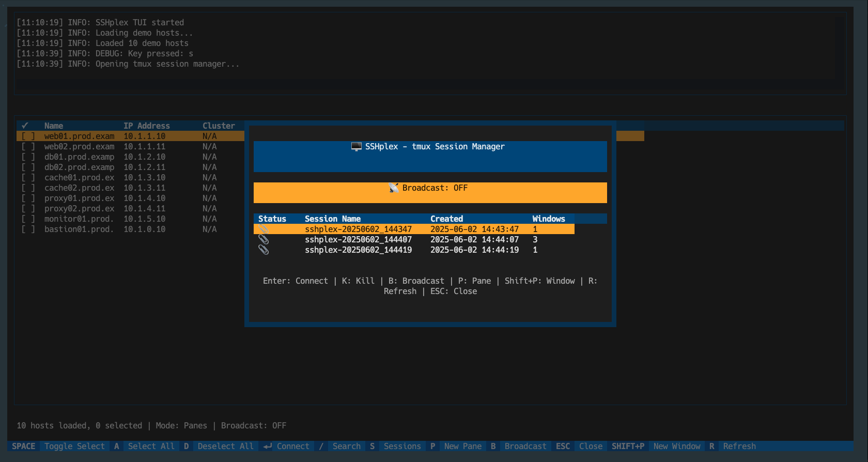Click IP address 10.1.5.10

[145, 219]
